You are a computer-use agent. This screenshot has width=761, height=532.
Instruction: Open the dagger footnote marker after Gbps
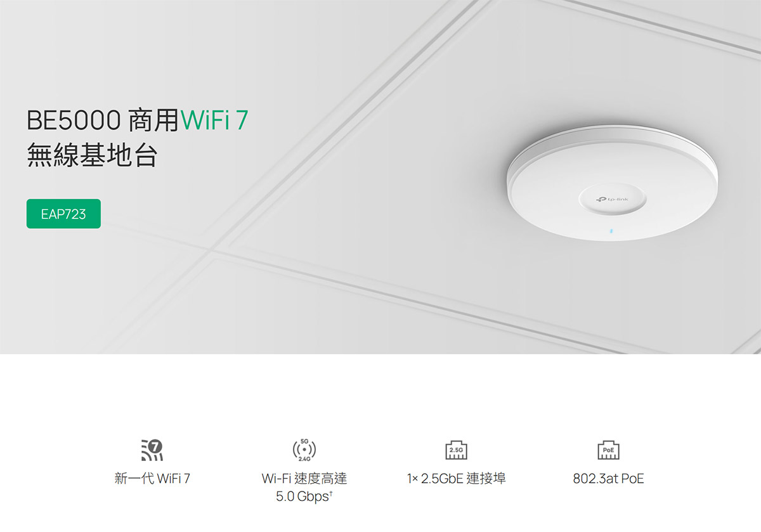coord(331,493)
